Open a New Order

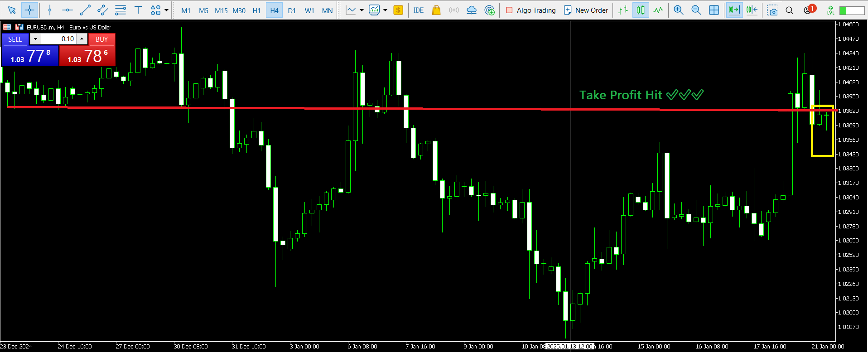tap(586, 10)
